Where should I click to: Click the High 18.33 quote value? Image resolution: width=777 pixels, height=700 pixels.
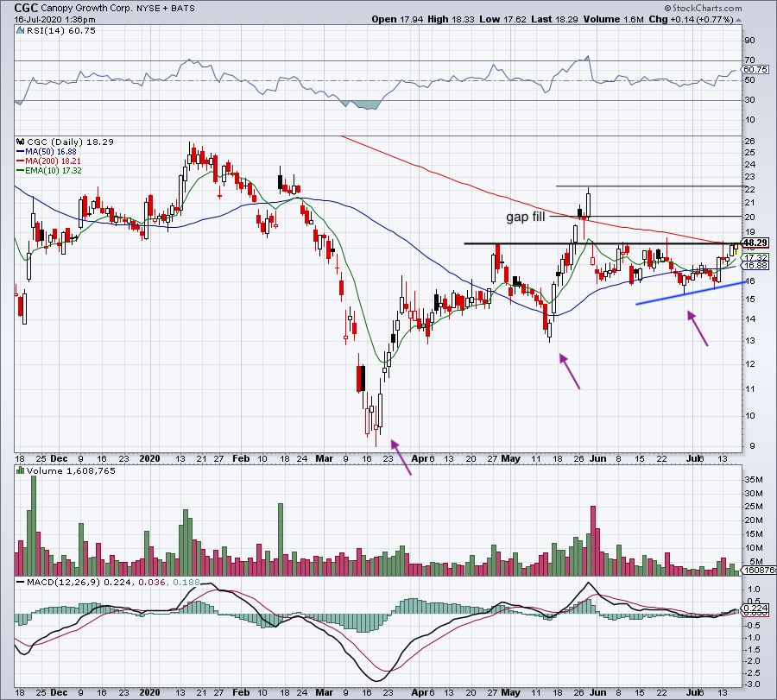pyautogui.click(x=451, y=19)
